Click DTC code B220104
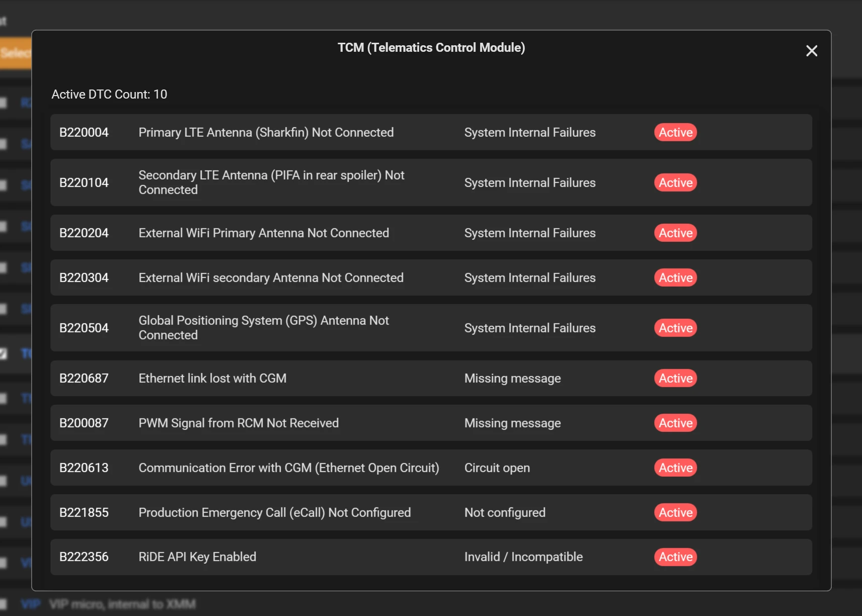Screen dimensions: 862x616 84,183
